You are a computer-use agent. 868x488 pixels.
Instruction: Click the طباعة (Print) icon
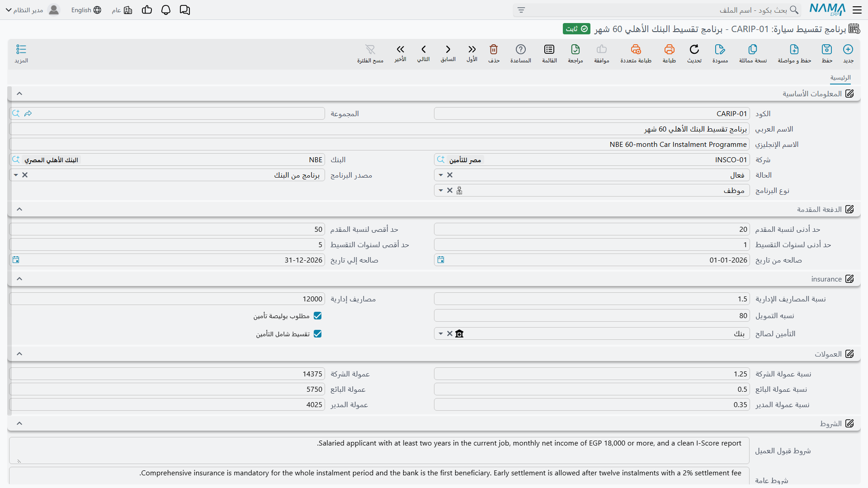[x=669, y=49]
